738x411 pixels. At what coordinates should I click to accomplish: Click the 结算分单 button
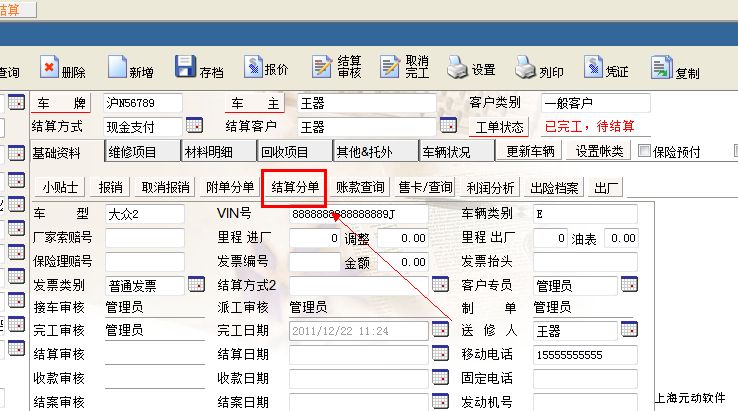(x=295, y=187)
